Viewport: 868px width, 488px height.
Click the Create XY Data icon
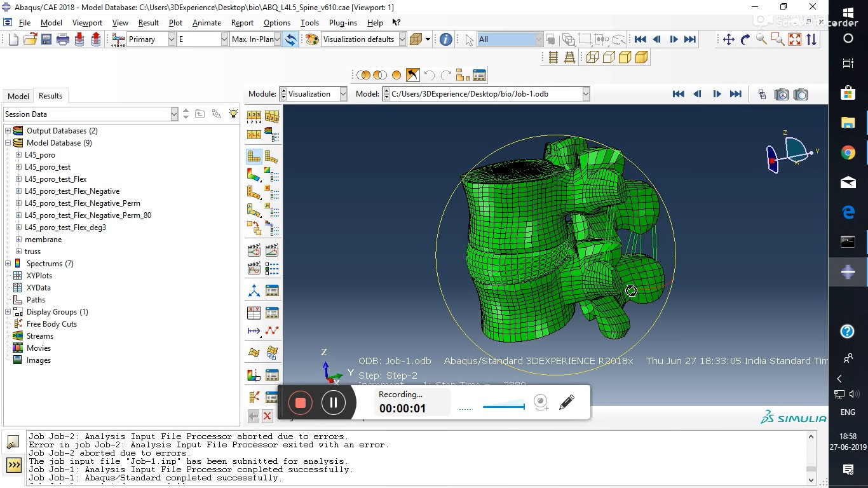point(254,313)
